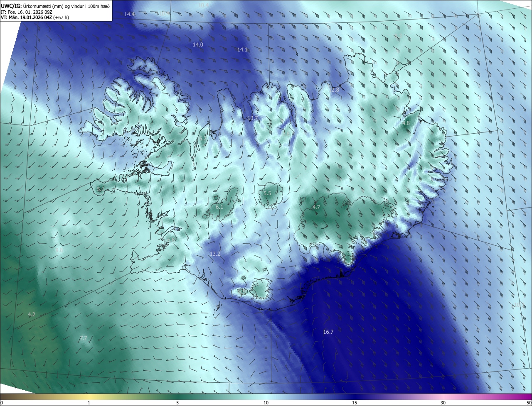
Task: Click the color scale tick labeled 1
Action: pyautogui.click(x=89, y=403)
